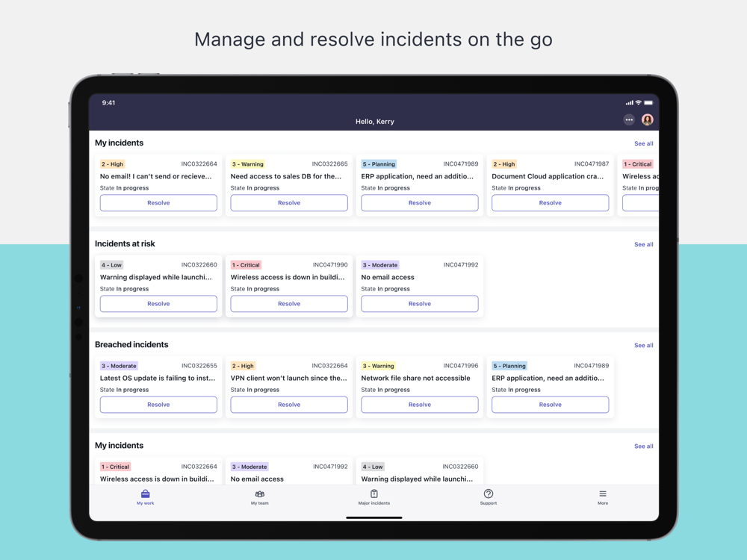The image size is (747, 560).
Task: Open 'Document Cloud application cra...' title
Action: tap(548, 176)
